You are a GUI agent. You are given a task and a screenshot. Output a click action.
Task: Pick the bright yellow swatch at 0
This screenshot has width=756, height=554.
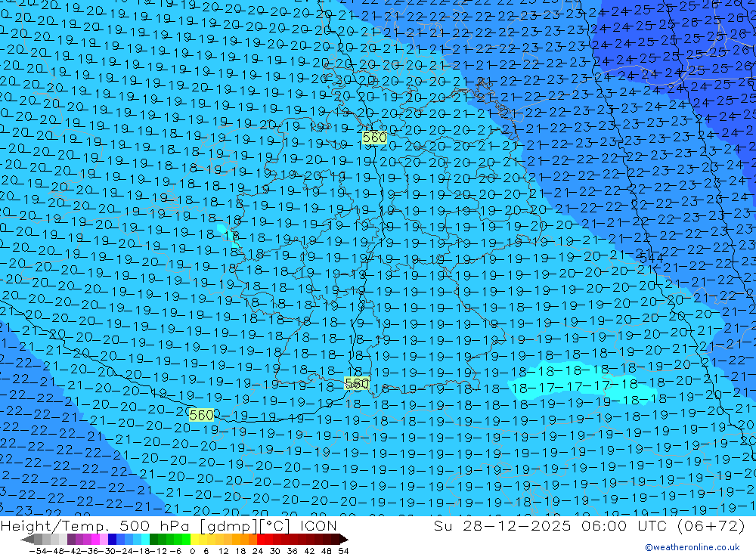click(x=195, y=540)
